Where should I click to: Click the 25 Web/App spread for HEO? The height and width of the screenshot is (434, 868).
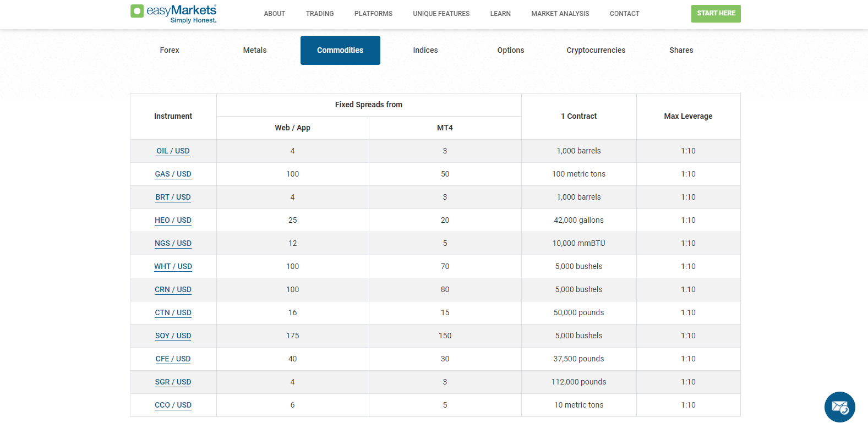point(292,220)
